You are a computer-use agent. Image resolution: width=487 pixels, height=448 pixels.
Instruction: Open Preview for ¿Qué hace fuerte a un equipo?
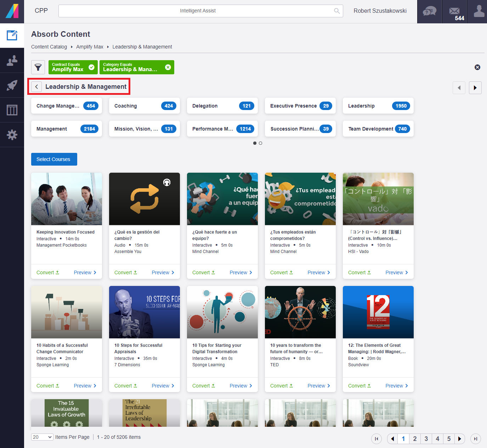241,272
